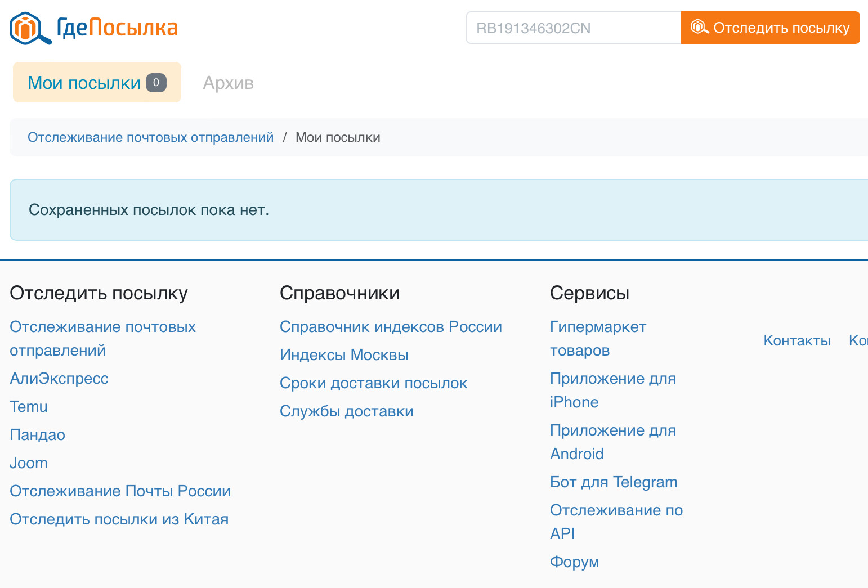Open footer link Отслеживание почтовых отправлений
Image resolution: width=868 pixels, height=588 pixels.
pos(102,338)
